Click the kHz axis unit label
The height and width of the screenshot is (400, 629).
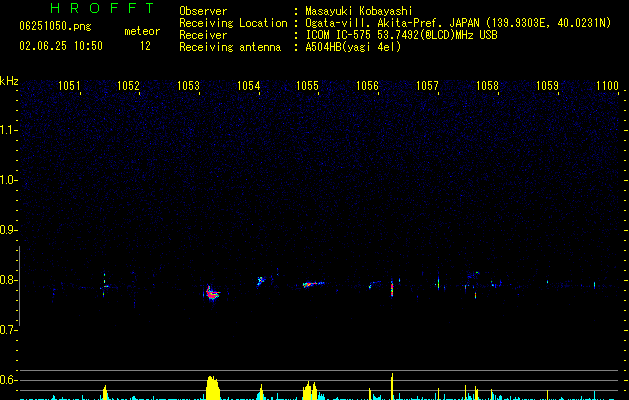9,81
